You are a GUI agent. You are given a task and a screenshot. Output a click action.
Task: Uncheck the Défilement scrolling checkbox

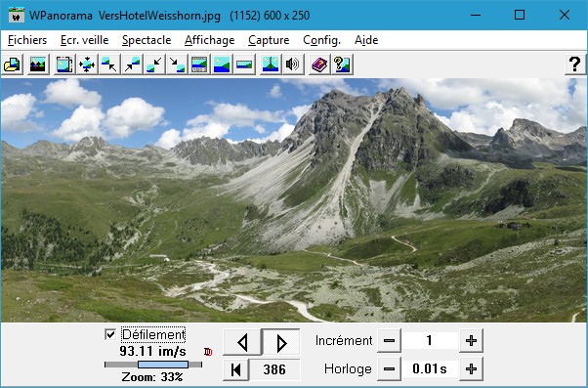110,334
